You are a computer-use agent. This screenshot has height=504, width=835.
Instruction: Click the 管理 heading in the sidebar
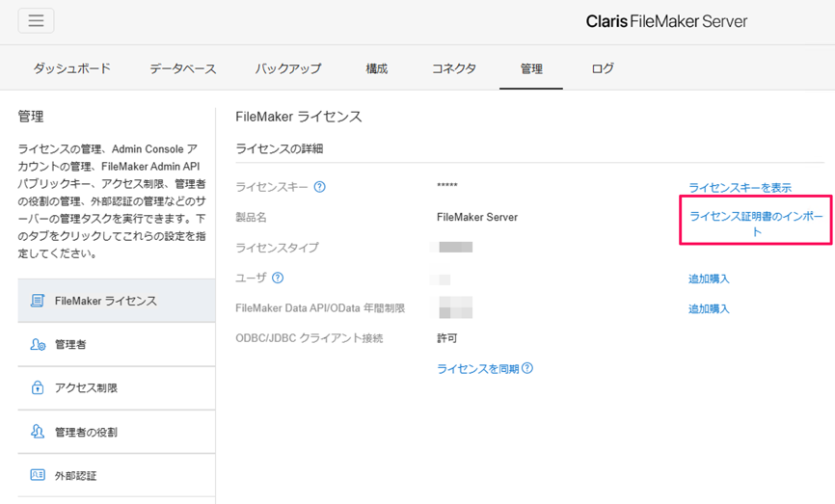click(30, 117)
